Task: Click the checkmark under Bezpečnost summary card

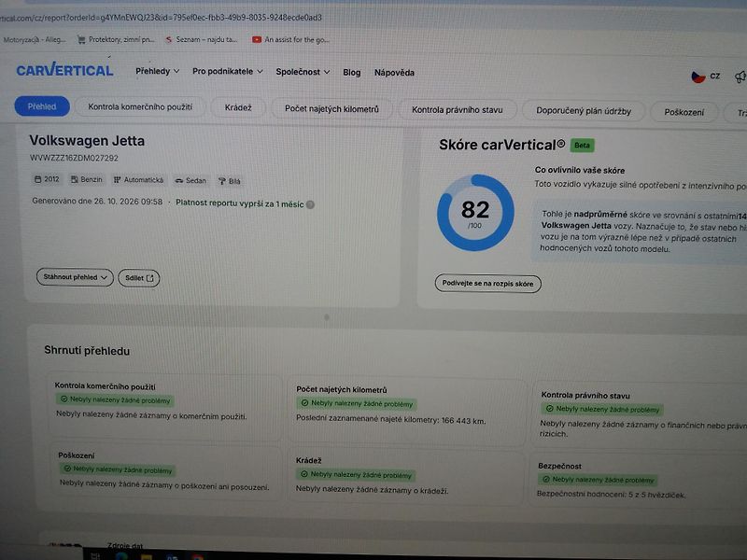Action: (x=546, y=480)
